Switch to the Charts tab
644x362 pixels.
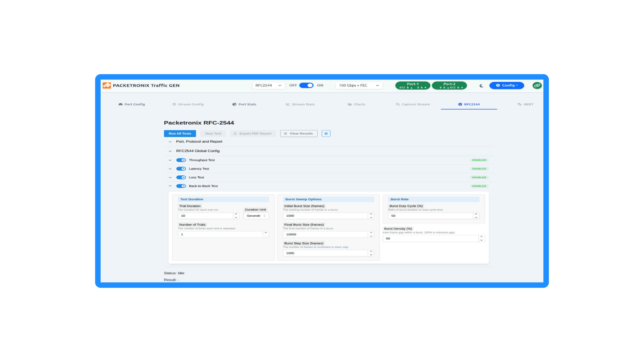coord(357,104)
